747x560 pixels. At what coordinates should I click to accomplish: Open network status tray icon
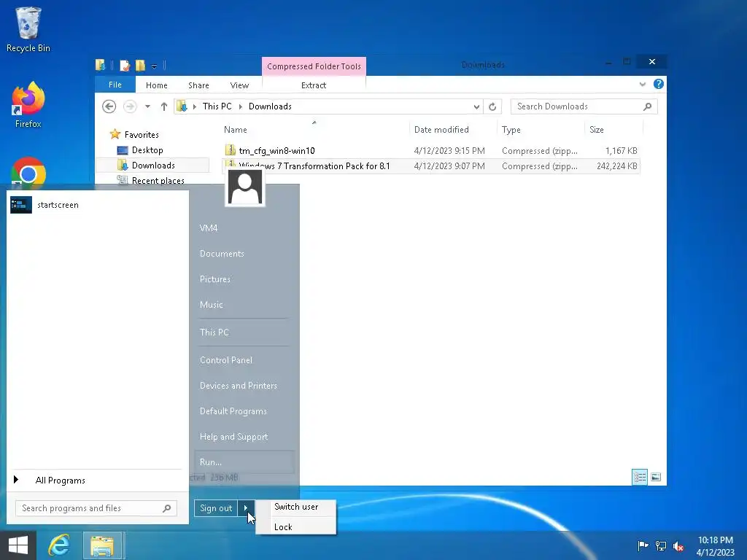coord(661,545)
